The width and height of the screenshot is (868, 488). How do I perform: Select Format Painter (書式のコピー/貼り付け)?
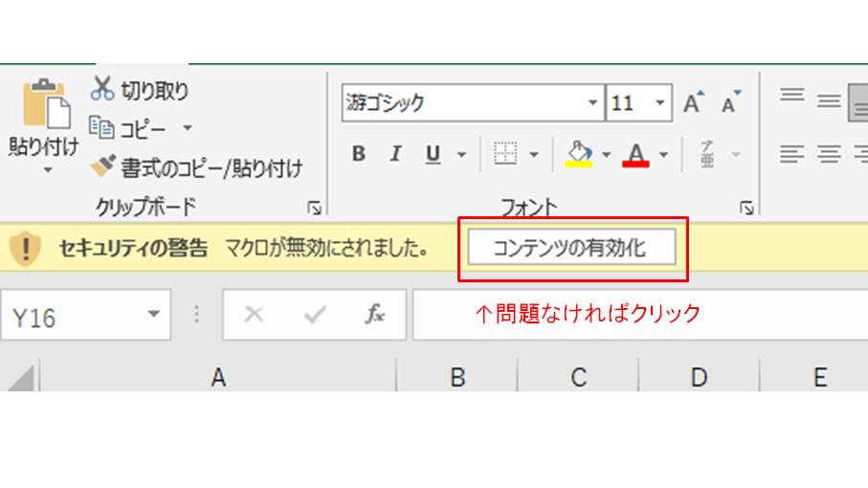pyautogui.click(x=196, y=167)
